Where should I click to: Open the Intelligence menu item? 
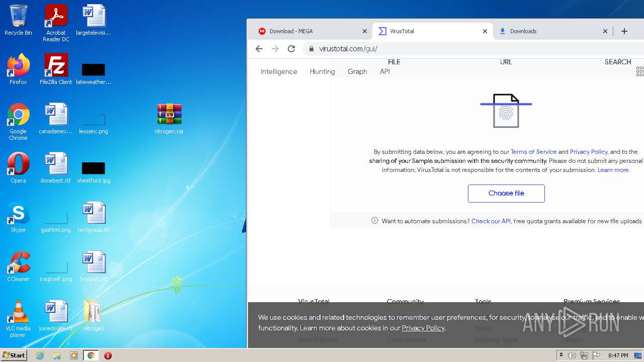click(x=279, y=71)
